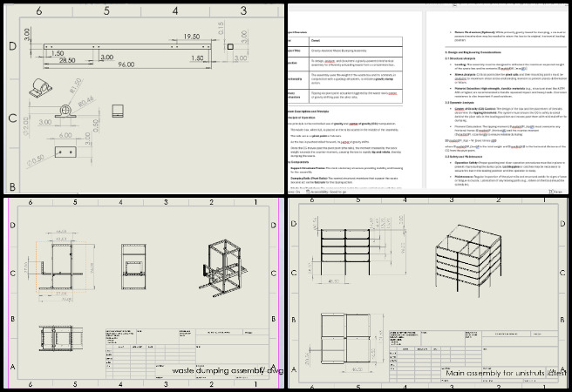Select the 96.00 length dimension
The height and width of the screenshot is (392, 572).
[125, 64]
